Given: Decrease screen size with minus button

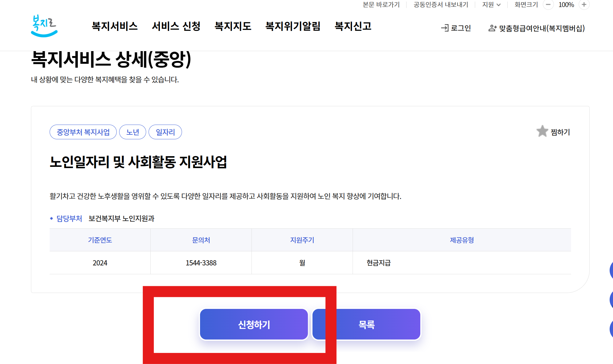Looking at the screenshot, I should click(548, 5).
